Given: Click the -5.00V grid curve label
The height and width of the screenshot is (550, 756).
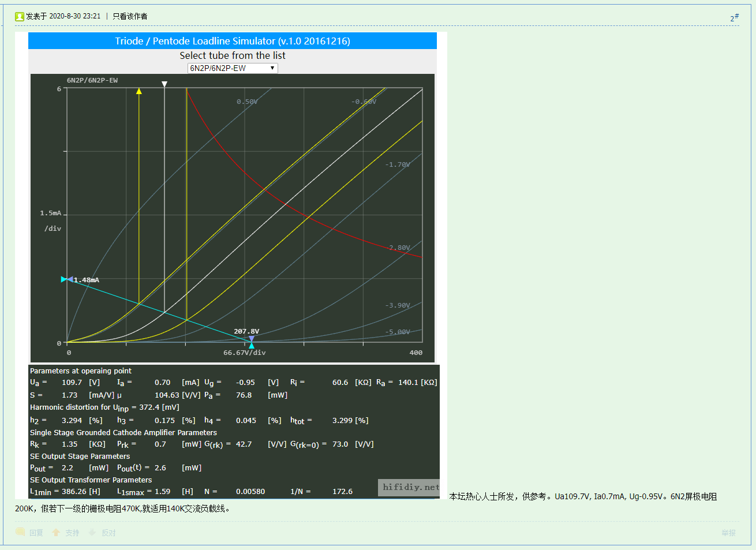Looking at the screenshot, I should (x=398, y=332).
